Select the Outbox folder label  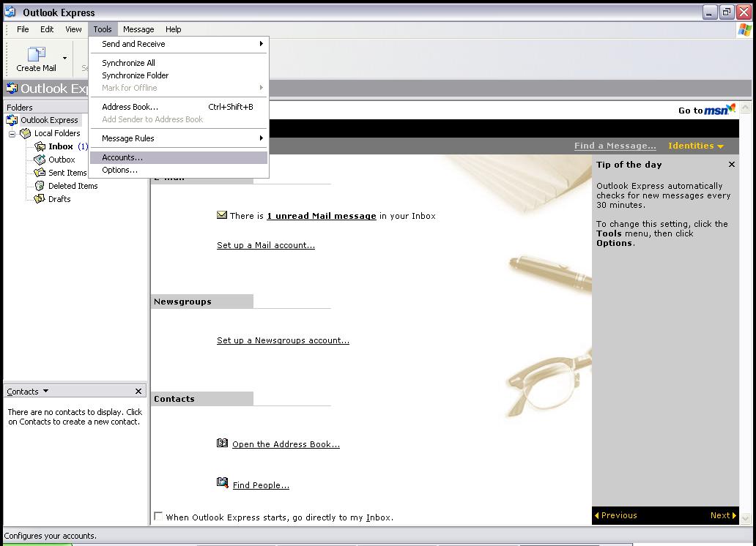point(62,160)
